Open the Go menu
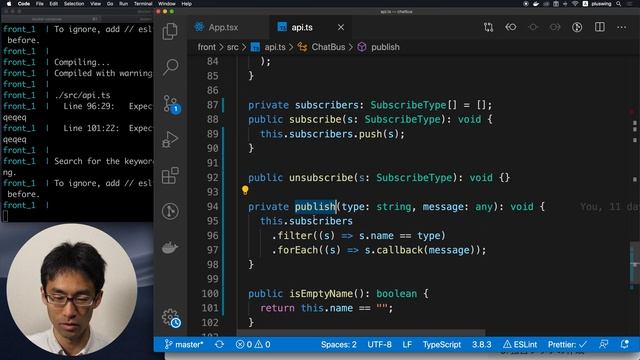The height and width of the screenshot is (360, 640). 110,4
